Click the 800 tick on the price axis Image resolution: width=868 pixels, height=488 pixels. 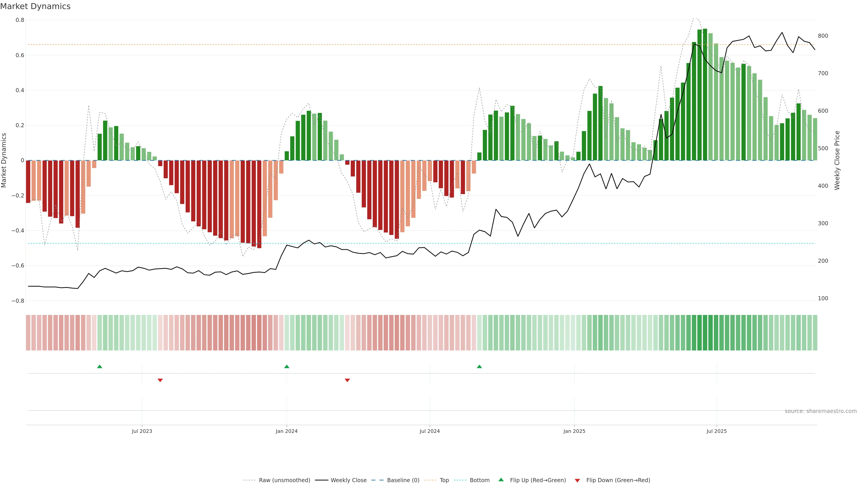tap(823, 36)
